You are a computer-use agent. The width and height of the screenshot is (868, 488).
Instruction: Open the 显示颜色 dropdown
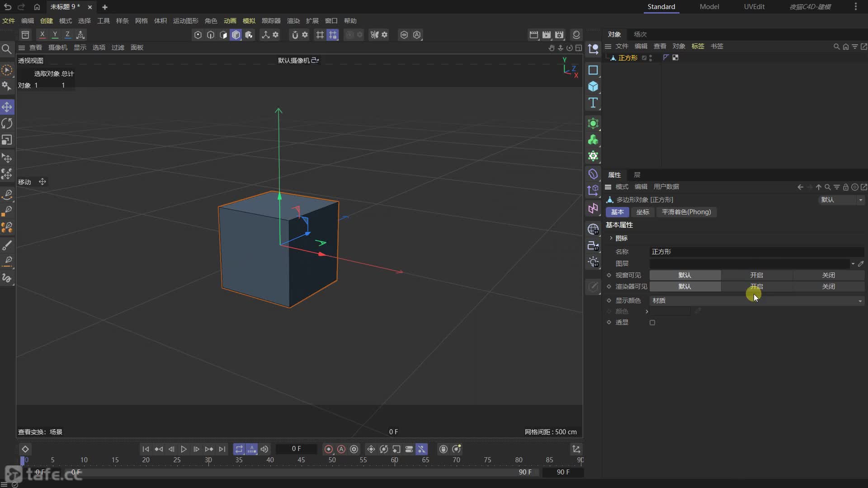coord(757,300)
